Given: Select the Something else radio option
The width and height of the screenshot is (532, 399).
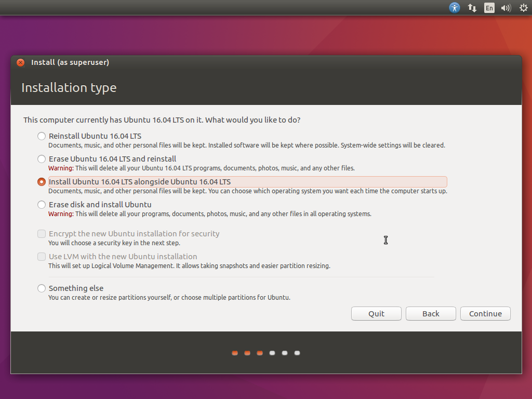Looking at the screenshot, I should coord(42,288).
